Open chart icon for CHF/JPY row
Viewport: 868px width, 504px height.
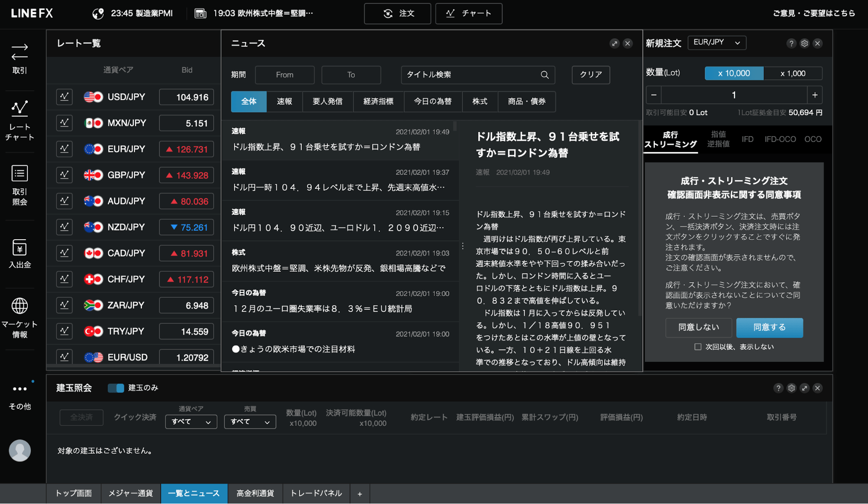click(64, 279)
